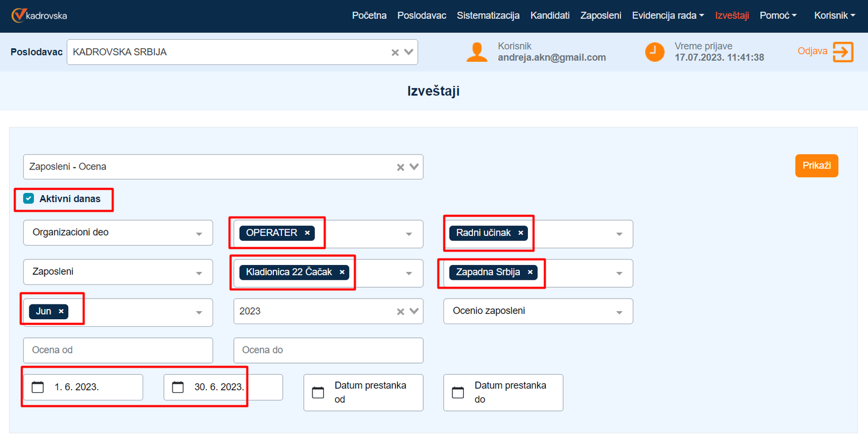Expand the Zaposleni dropdown list
The height and width of the screenshot is (445, 868).
(199, 273)
